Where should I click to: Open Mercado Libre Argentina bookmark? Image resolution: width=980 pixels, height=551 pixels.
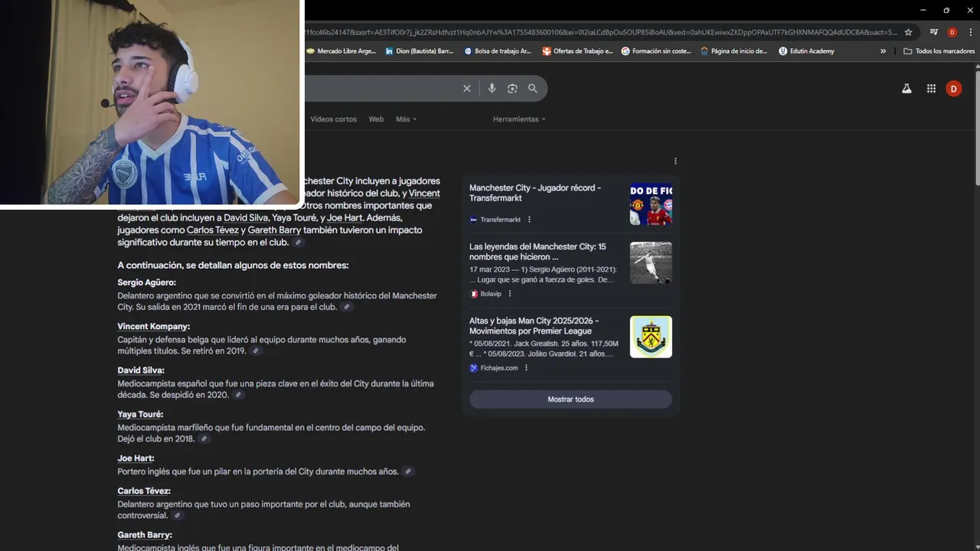pyautogui.click(x=341, y=51)
